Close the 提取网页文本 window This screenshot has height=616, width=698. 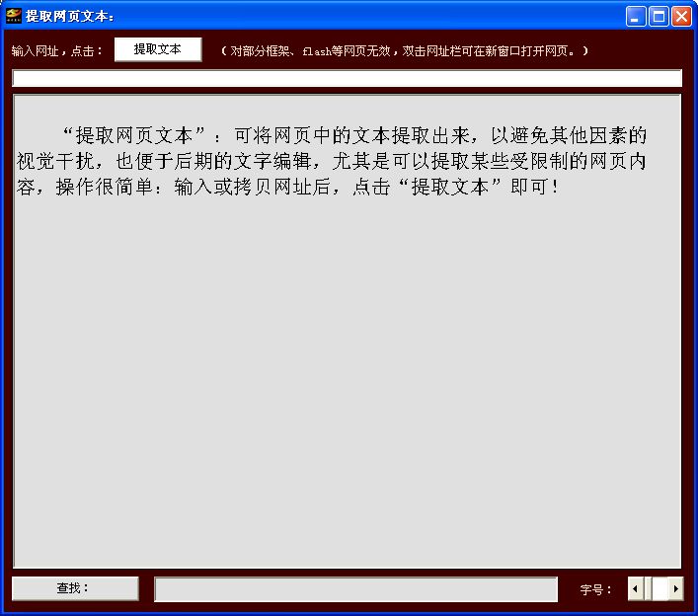coord(681,17)
